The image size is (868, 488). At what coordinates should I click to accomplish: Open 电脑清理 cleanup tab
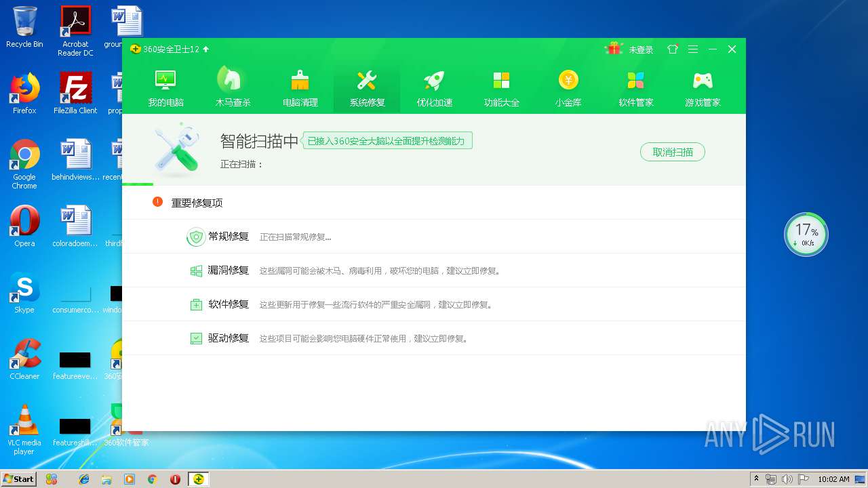(x=300, y=87)
